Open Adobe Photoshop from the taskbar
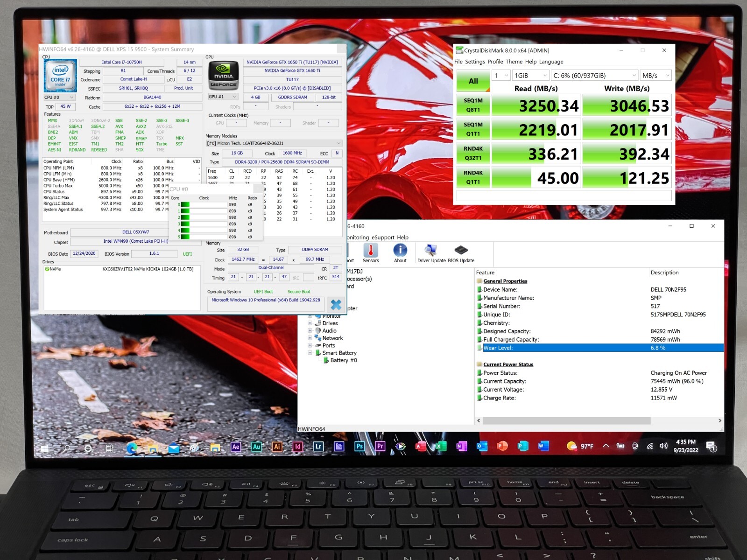This screenshot has height=560, width=747. [359, 447]
